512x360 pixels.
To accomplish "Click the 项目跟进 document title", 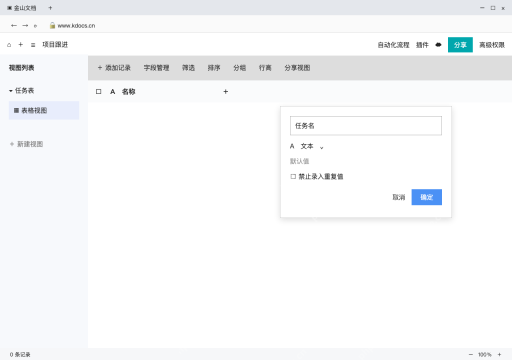I will (55, 45).
